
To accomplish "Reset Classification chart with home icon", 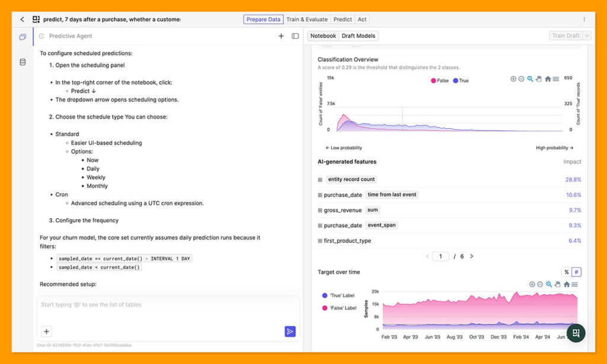I will [548, 79].
